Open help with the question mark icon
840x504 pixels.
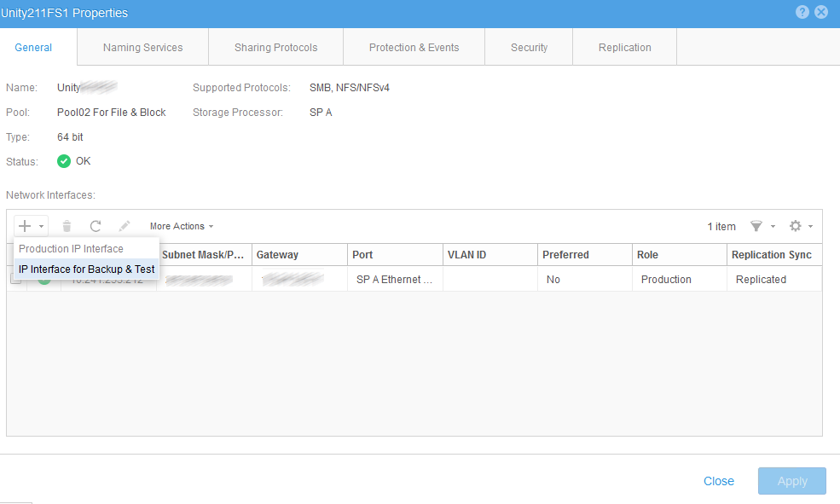[x=802, y=12]
